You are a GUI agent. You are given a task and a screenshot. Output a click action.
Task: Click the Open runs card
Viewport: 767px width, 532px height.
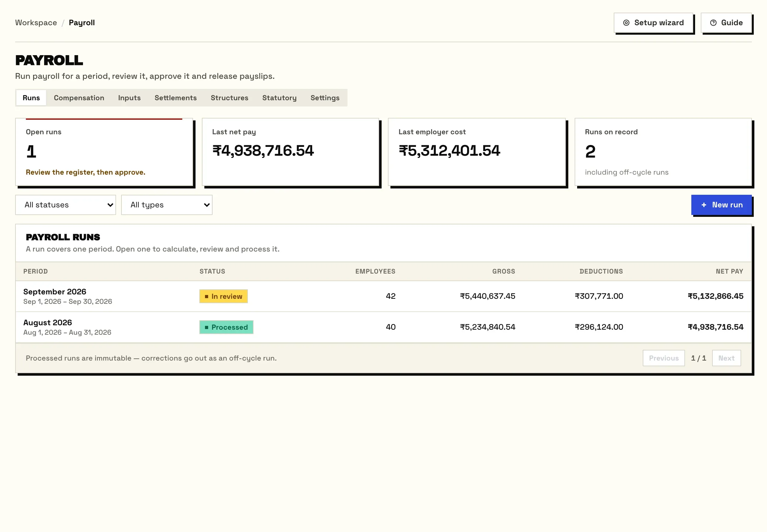104,152
